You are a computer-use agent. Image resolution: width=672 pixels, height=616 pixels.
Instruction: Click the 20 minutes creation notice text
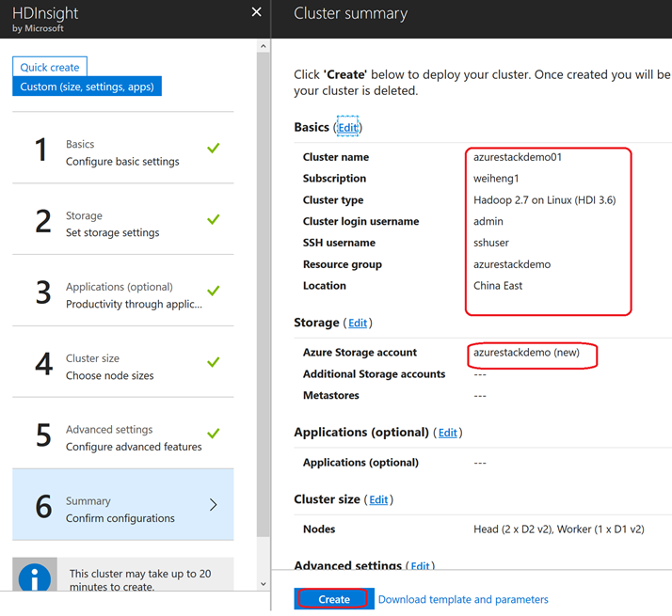[140, 579]
